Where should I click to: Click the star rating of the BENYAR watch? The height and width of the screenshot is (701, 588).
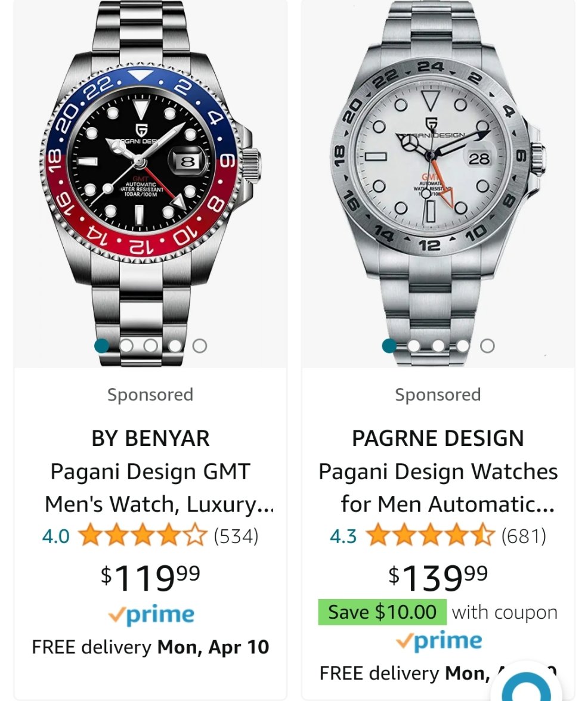[x=143, y=536]
